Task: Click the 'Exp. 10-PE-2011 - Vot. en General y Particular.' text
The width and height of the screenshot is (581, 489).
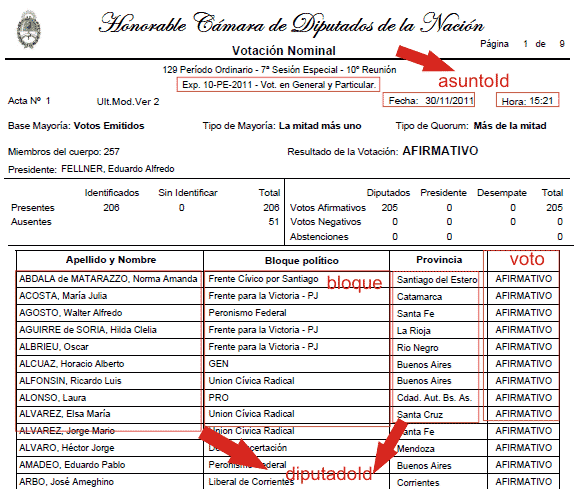Action: point(279,85)
